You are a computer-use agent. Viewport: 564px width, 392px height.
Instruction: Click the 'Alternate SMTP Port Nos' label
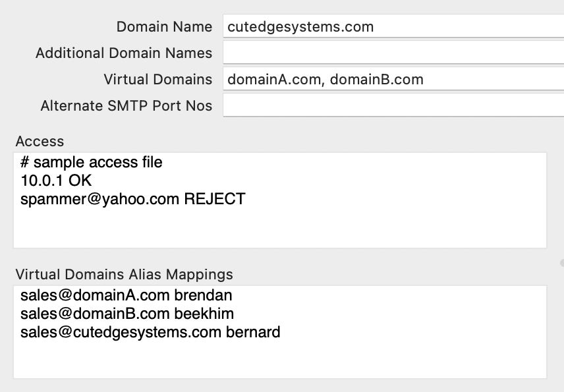pyautogui.click(x=127, y=105)
